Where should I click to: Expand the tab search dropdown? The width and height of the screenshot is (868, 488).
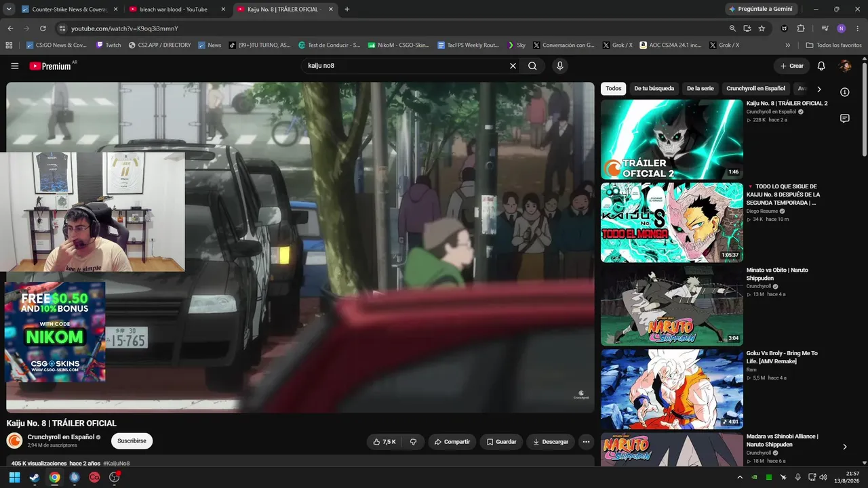tap(9, 9)
